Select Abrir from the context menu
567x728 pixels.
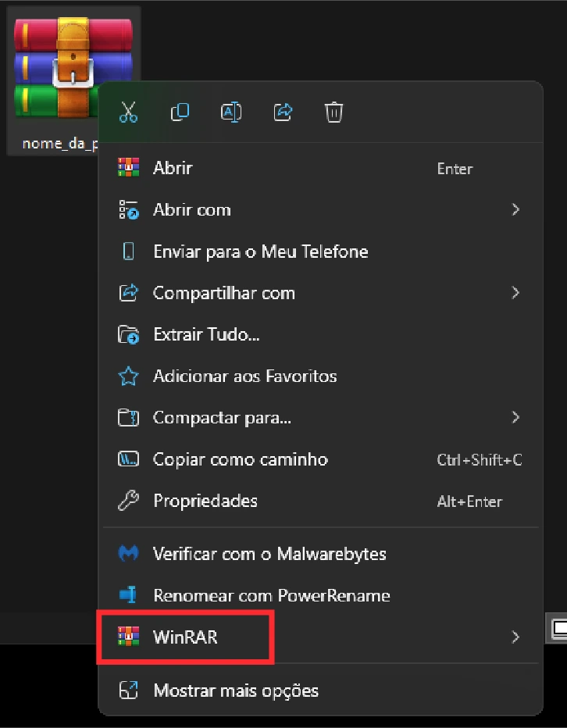(173, 168)
